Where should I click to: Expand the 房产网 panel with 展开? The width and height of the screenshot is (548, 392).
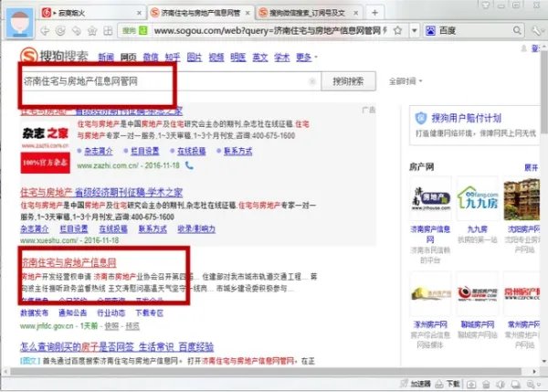[531, 167]
